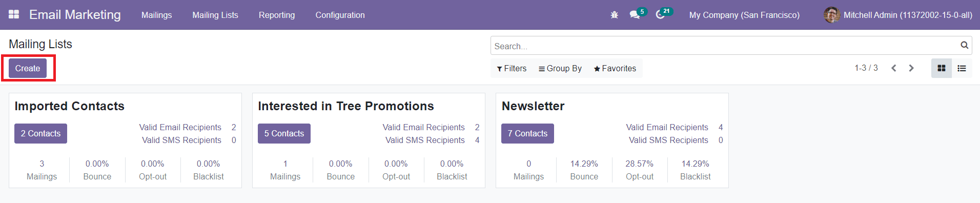Click 0 Mailings on Newsletter card
The image size is (980, 203).
[529, 170]
